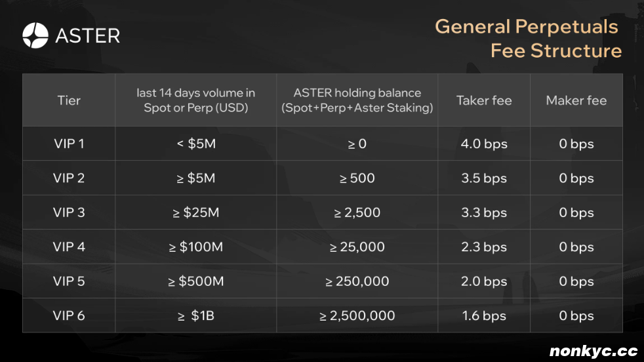Open the nonkyc.cc watermark link

click(x=594, y=351)
